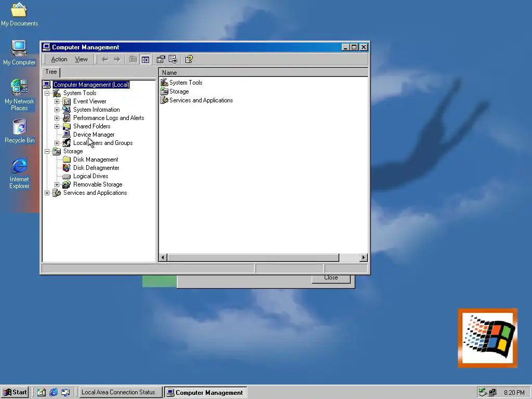
Task: Open the View menu
Action: point(82,59)
